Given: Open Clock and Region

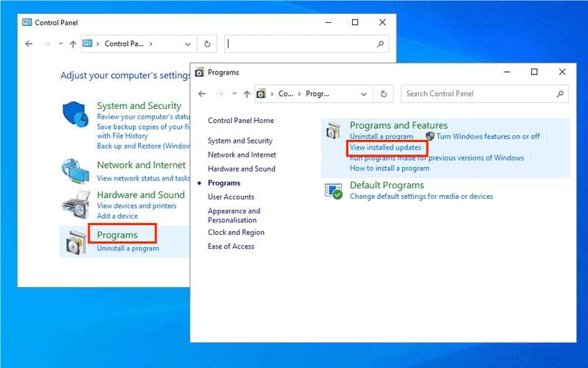Looking at the screenshot, I should (x=236, y=233).
